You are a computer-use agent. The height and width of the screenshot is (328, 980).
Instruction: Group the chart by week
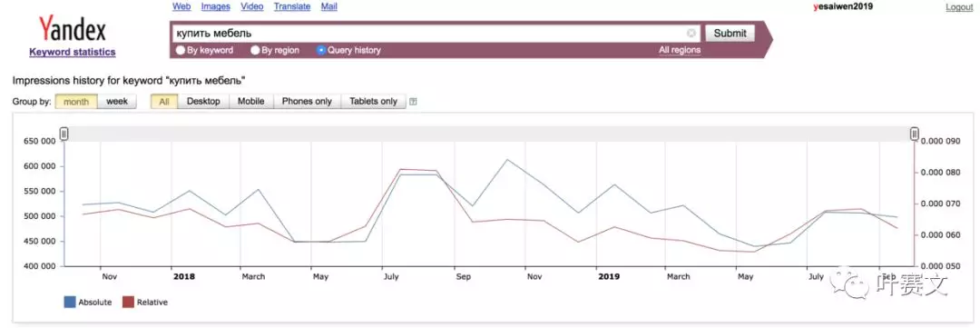pos(117,102)
